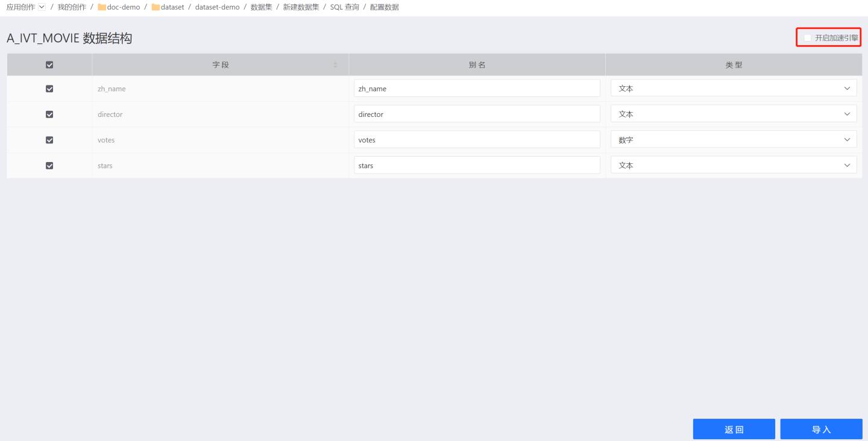Click the doc-demo folder icon in breadcrumb
The width and height of the screenshot is (868, 441).
(102, 7)
